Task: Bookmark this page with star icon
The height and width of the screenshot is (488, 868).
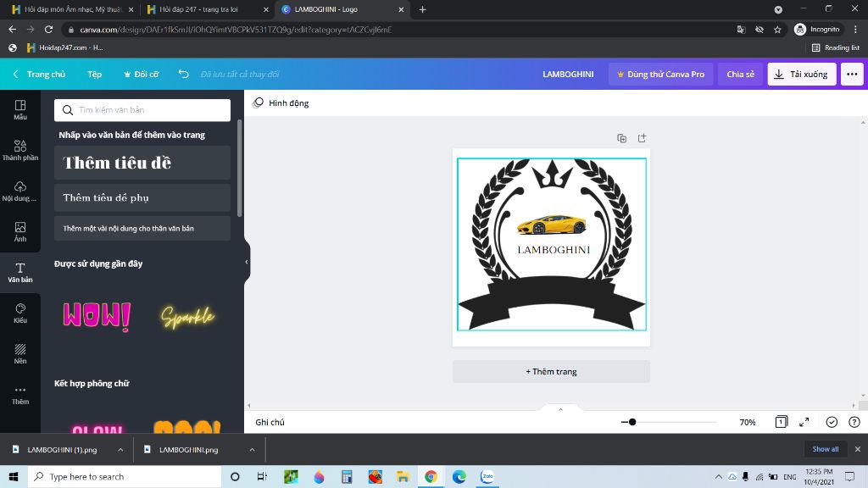Action: coord(777,30)
